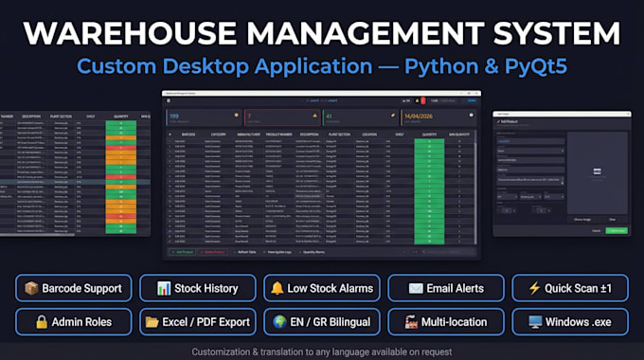
Task: Open Quantity Alarms from bottom toolbar
Action: coord(312,252)
